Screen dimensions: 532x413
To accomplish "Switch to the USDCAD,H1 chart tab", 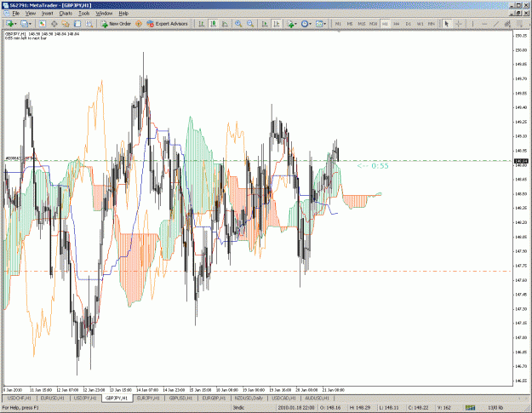I will (x=284, y=398).
